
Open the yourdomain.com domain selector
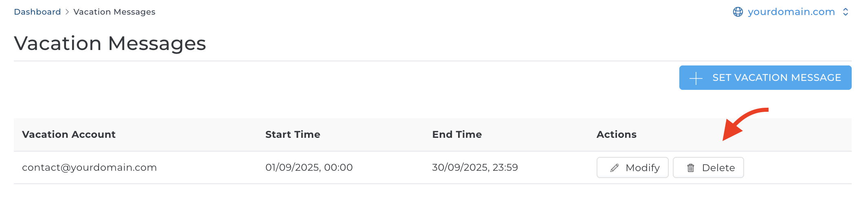coord(791,12)
